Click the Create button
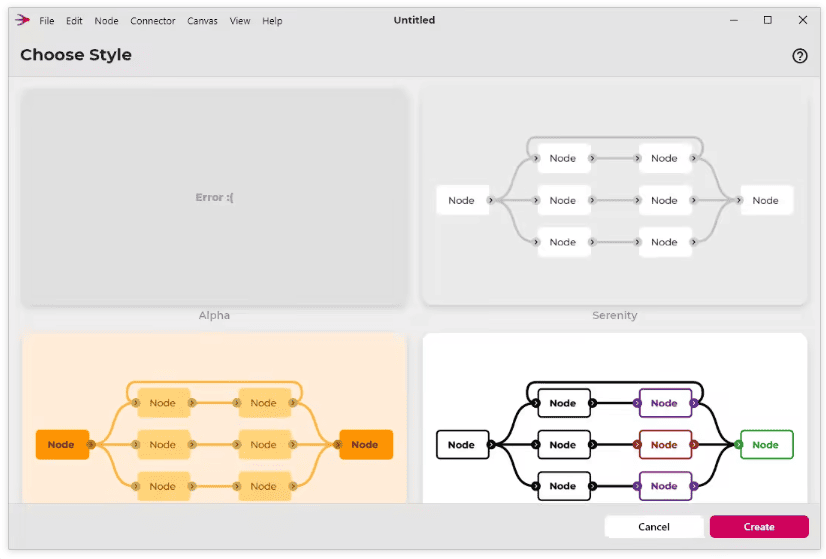 [x=759, y=526]
